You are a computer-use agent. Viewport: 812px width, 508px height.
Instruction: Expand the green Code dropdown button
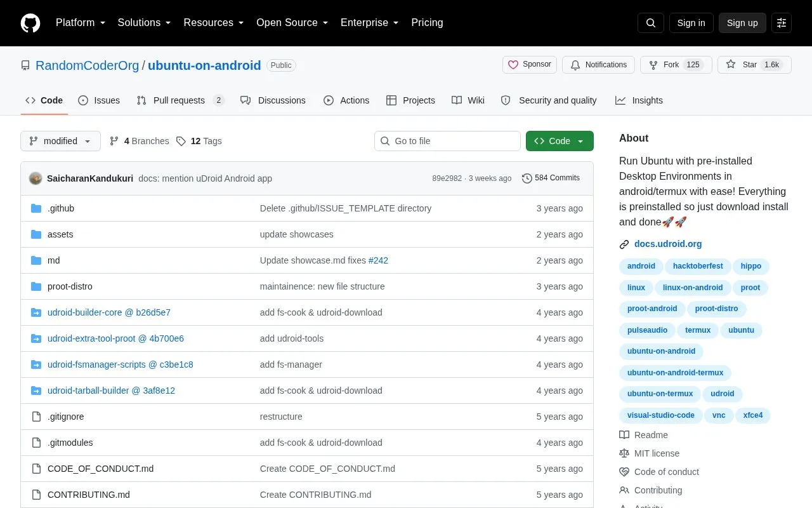560,141
